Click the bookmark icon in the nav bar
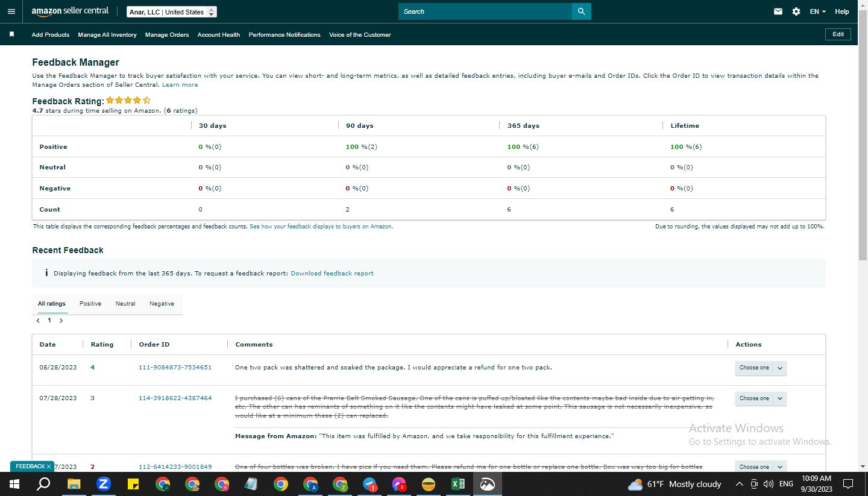868x496 pixels. click(x=11, y=34)
